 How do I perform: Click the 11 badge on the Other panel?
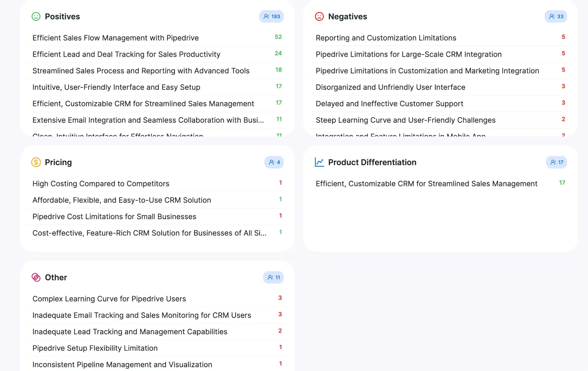click(273, 277)
